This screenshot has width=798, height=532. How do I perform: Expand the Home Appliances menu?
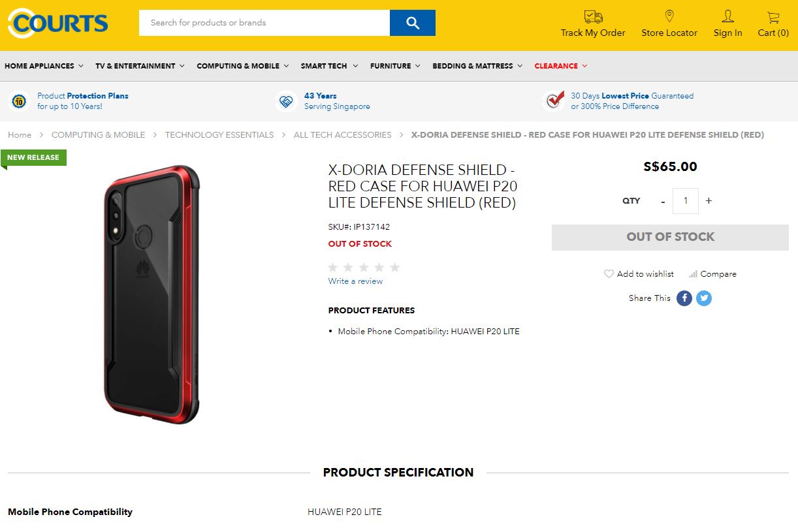44,66
